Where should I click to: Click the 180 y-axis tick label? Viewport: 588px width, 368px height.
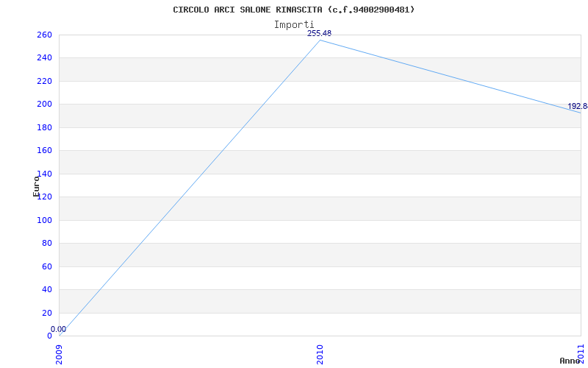point(44,127)
